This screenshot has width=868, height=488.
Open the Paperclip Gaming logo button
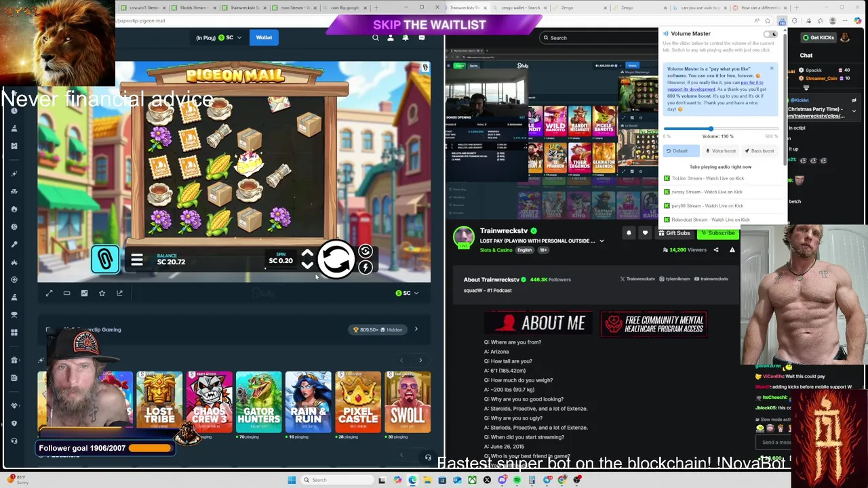(105, 259)
